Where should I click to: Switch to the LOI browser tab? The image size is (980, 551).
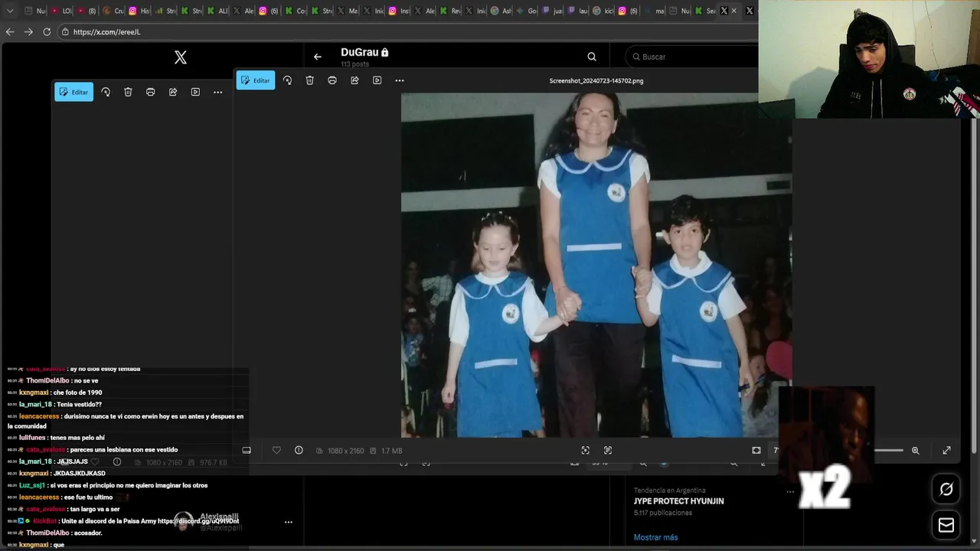coord(61,11)
